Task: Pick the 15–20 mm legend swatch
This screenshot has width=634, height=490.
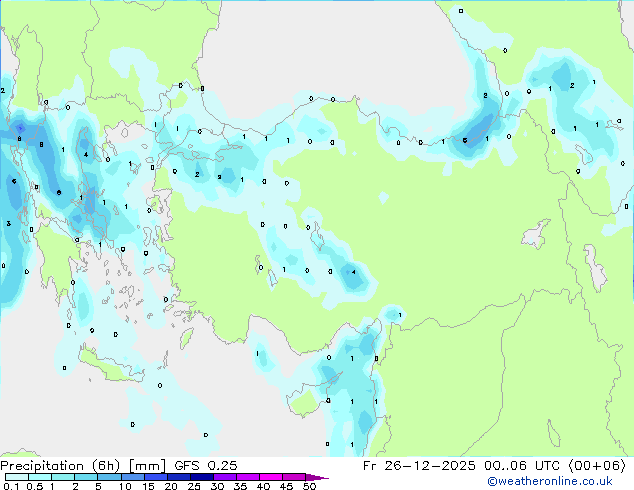Action: [156, 477]
